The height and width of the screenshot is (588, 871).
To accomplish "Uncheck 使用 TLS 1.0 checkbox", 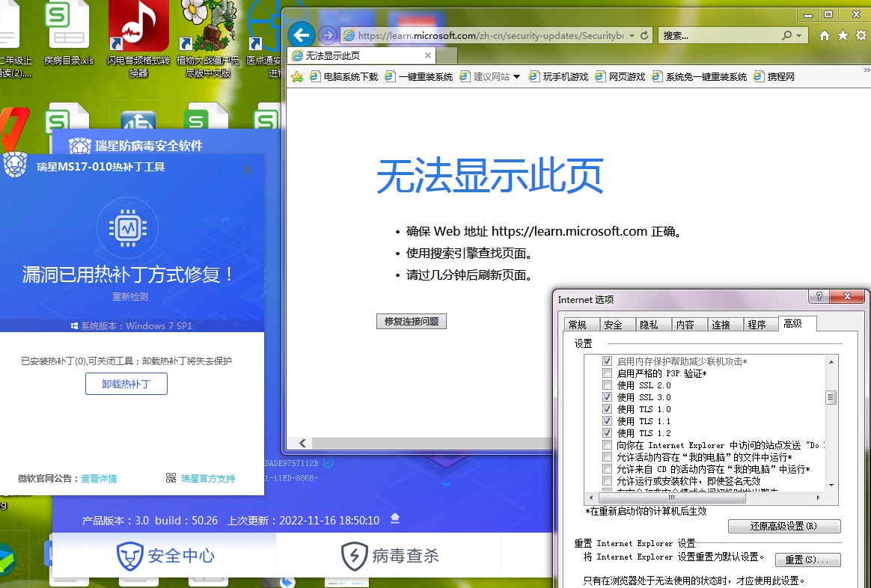I will coord(607,409).
